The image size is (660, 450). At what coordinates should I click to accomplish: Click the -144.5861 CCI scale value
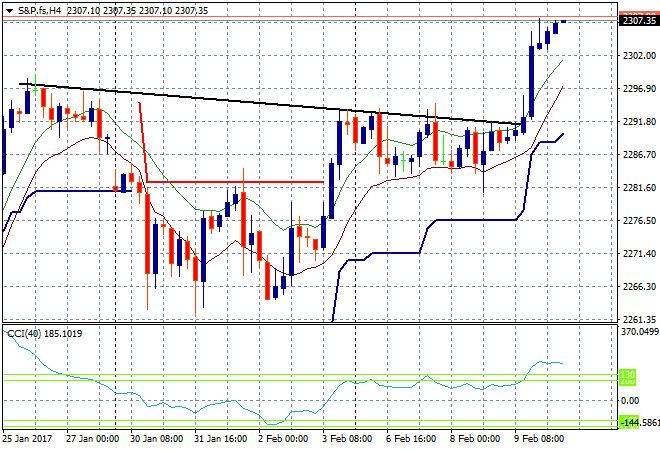639,422
